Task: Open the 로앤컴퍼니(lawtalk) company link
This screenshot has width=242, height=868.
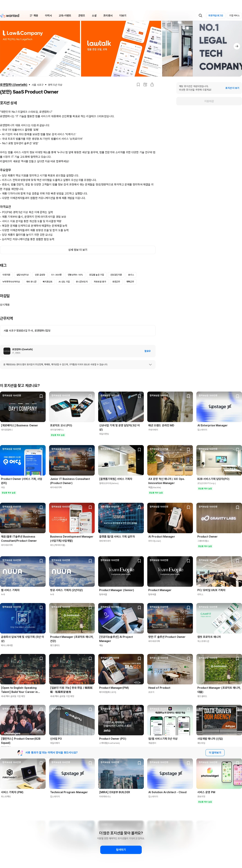Action: [13, 85]
